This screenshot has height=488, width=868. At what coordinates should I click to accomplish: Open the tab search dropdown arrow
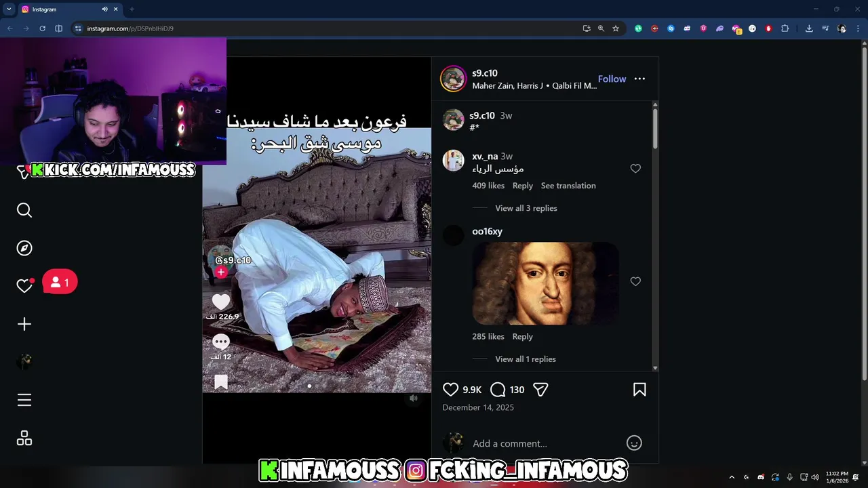8,9
